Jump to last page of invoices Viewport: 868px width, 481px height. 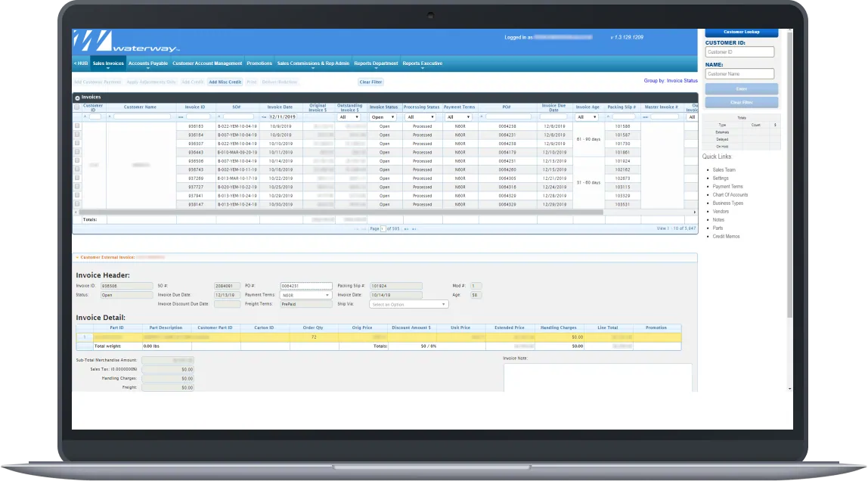click(x=414, y=228)
